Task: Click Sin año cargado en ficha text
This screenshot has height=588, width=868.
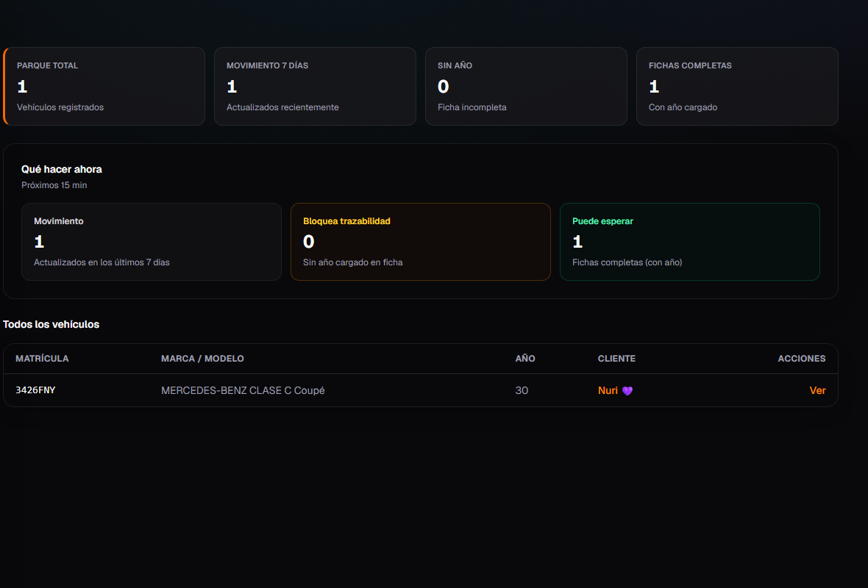Action: click(x=352, y=262)
